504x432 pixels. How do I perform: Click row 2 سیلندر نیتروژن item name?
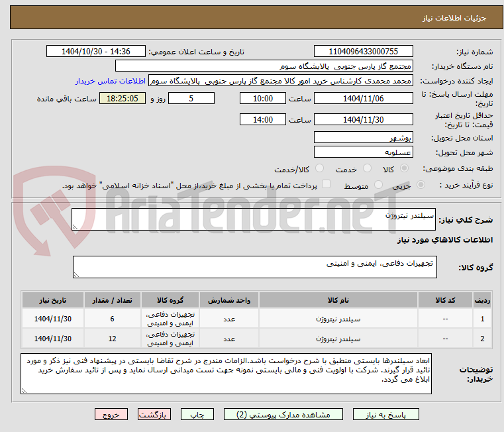(338, 339)
